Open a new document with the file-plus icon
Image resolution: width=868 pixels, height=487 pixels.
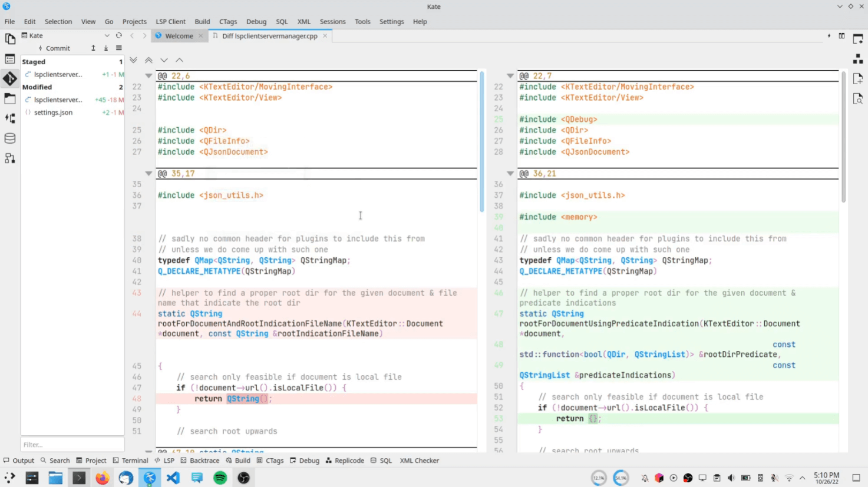click(857, 78)
